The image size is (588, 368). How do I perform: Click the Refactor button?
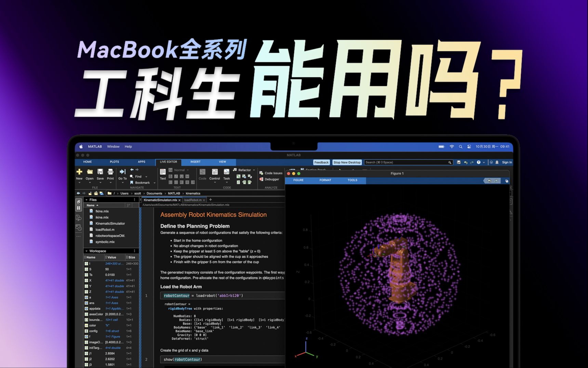(242, 170)
